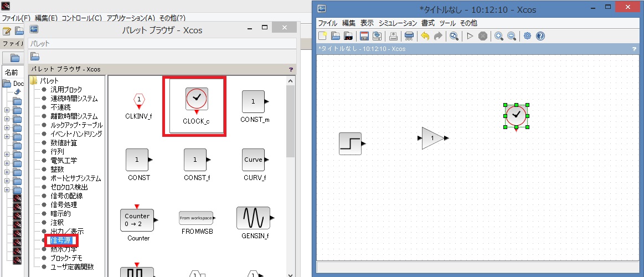Select the CONST block in palette
The width and height of the screenshot is (644, 277).
139,164
